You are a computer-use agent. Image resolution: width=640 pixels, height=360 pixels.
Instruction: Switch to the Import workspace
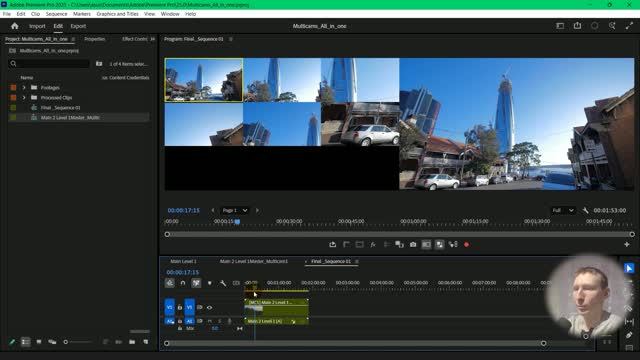(37, 26)
